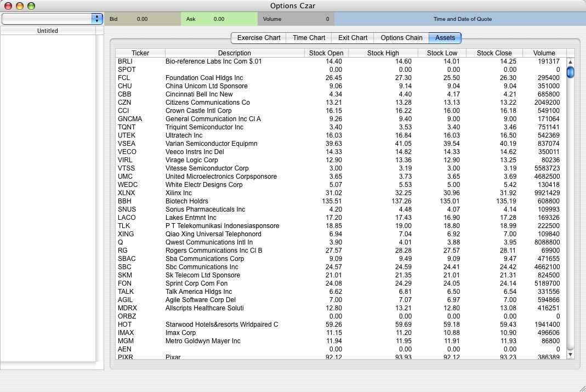Click the Volume quote field in top bar
The image size is (586, 392).
click(295, 19)
